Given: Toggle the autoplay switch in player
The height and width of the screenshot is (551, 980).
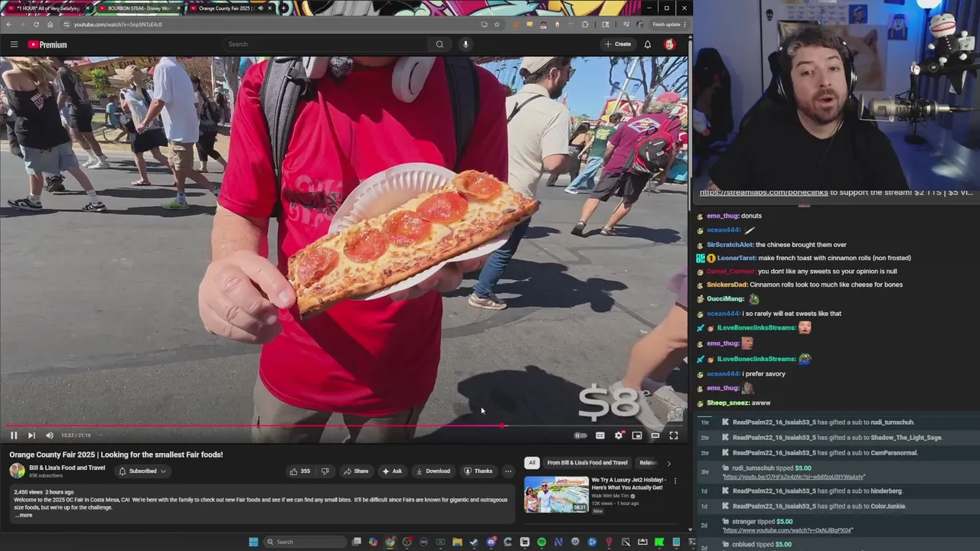Looking at the screenshot, I should (x=581, y=435).
